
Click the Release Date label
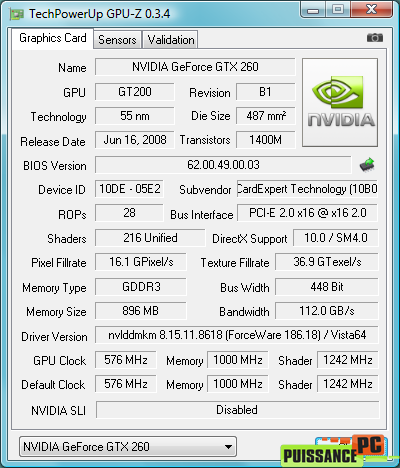coord(53,142)
